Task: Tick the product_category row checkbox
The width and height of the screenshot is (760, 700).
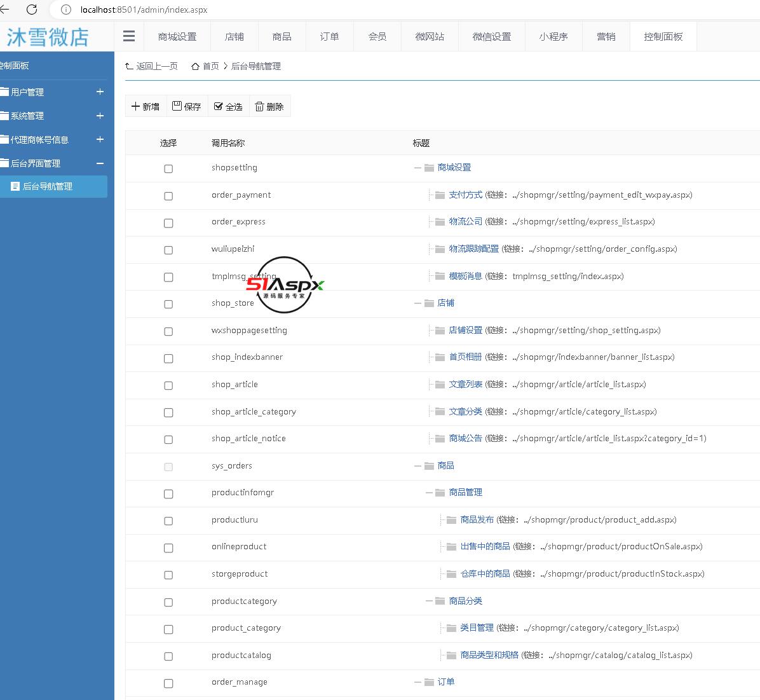Action: click(168, 629)
